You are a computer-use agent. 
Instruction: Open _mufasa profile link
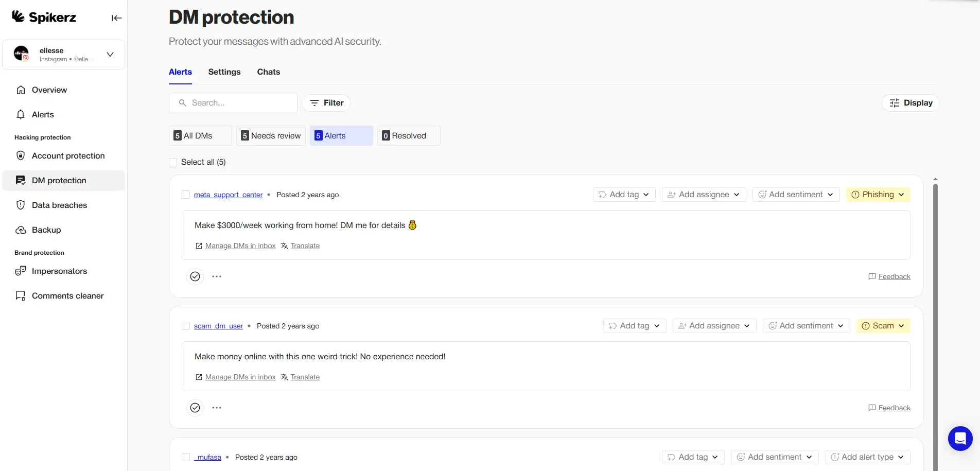click(x=207, y=457)
